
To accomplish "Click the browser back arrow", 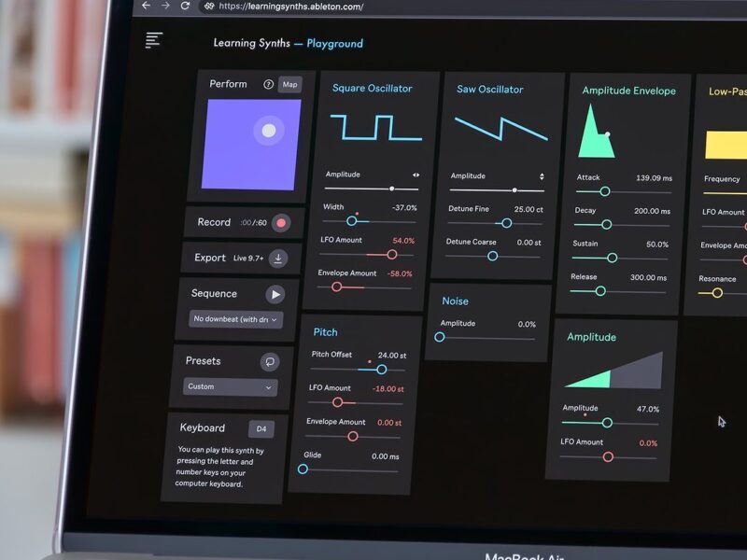I will tap(147, 6).
